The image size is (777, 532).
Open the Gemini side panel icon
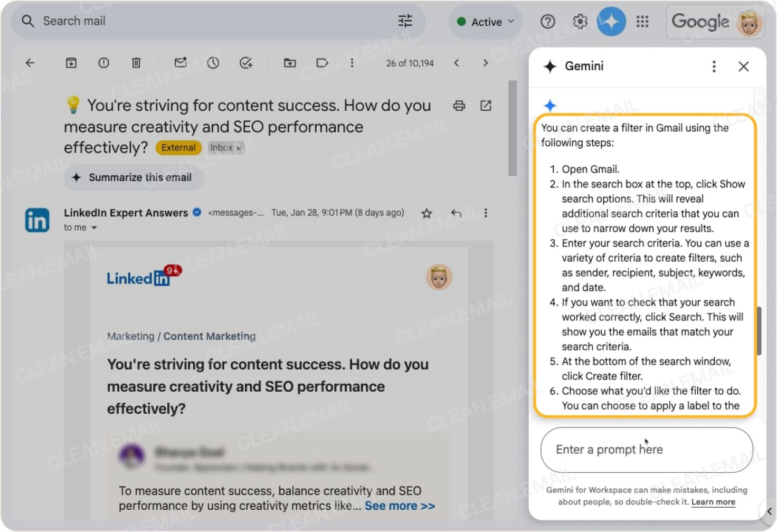pyautogui.click(x=611, y=22)
